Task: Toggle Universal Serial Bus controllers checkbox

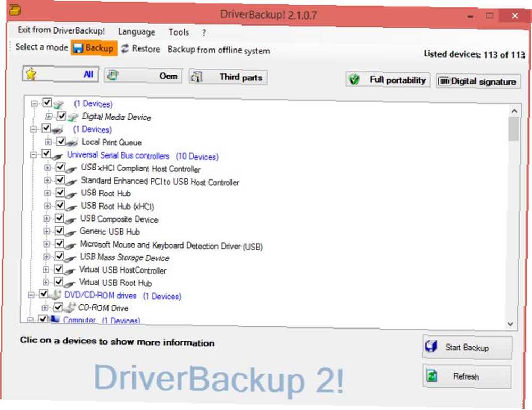Action: [46, 154]
